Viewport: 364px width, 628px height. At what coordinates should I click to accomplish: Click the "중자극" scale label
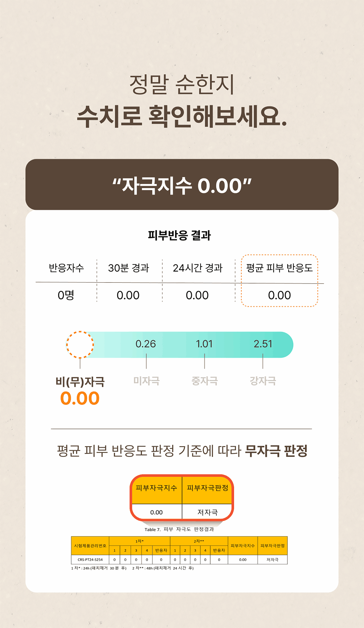point(205,381)
